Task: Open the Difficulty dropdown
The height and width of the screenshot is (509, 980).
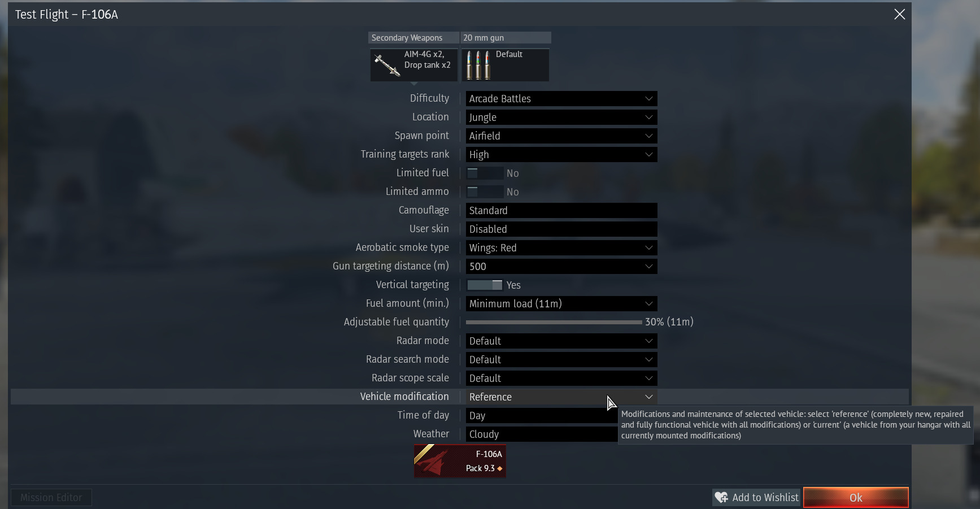Action: coord(561,98)
